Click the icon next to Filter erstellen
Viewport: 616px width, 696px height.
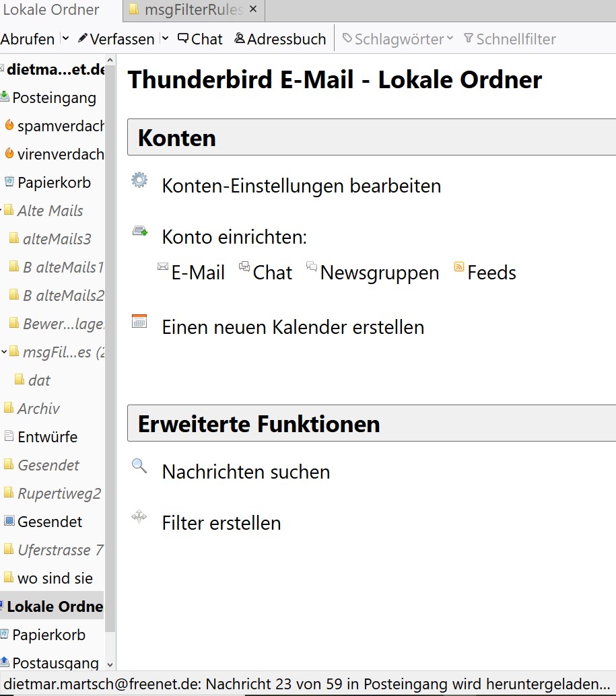click(139, 517)
